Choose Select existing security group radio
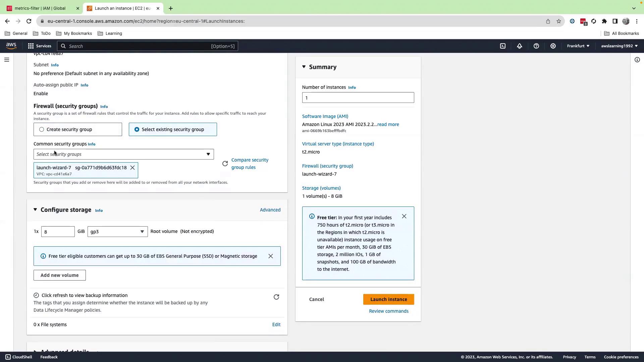 [x=137, y=129]
